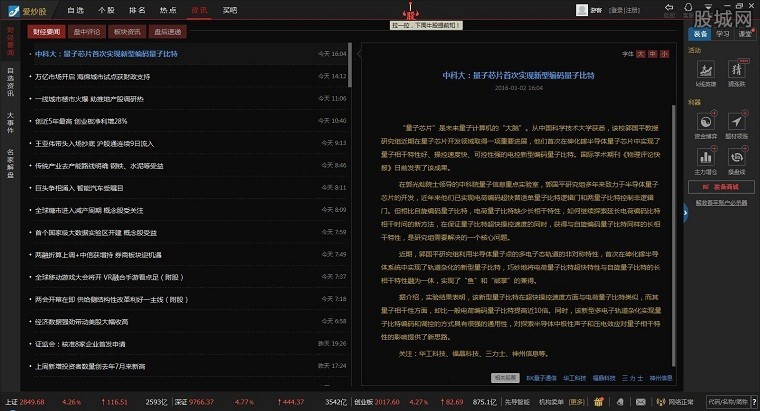Screen dimensions: 760x411
Task: Open 自选资讯 in left sidebar
Action: (10, 82)
